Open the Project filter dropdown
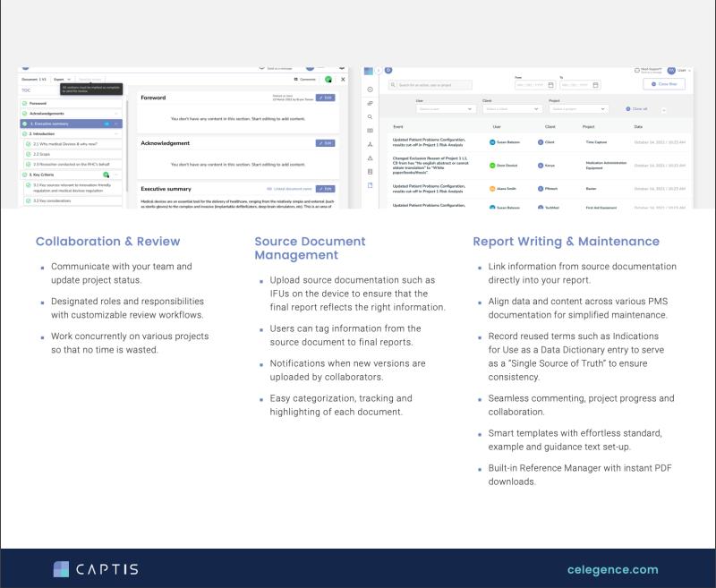This screenshot has height=588, width=716. coord(578,109)
